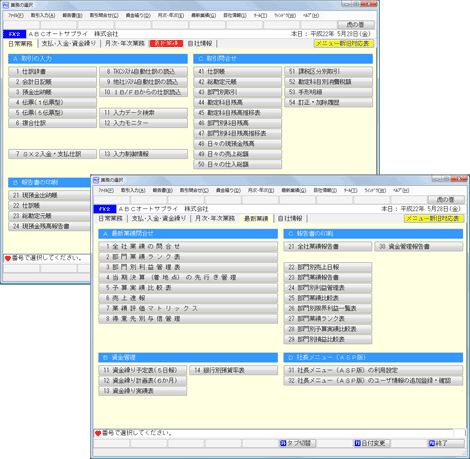This screenshot has height=459, width=470.
Task: Open the ﾍﾙﾌﾟ(H) menu in the front window
Action: tap(401, 190)
